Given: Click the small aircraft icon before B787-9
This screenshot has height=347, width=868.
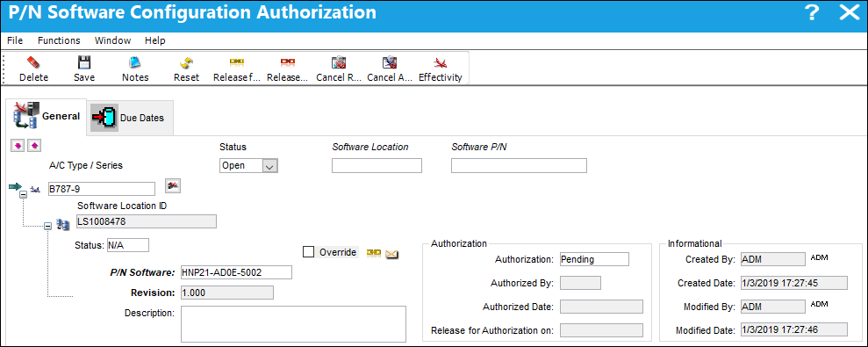Looking at the screenshot, I should 35,190.
